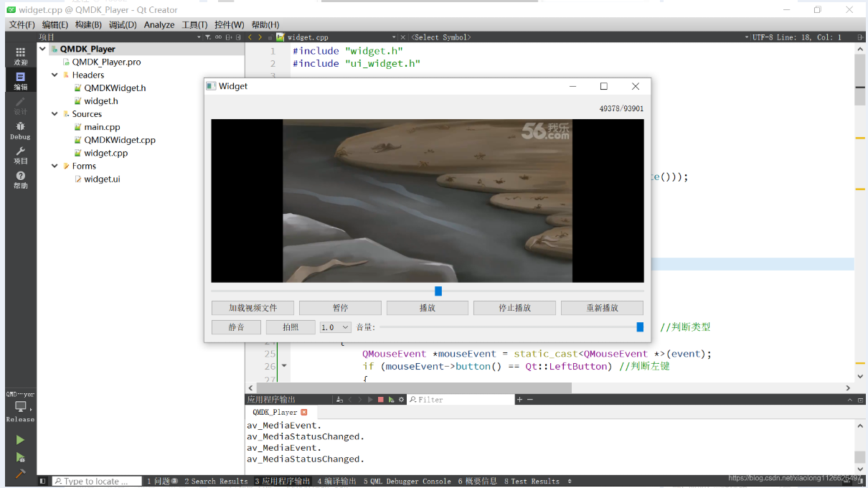Screen dimensions: 868x488
Task: Open the 构建(B) menu
Action: click(x=88, y=24)
